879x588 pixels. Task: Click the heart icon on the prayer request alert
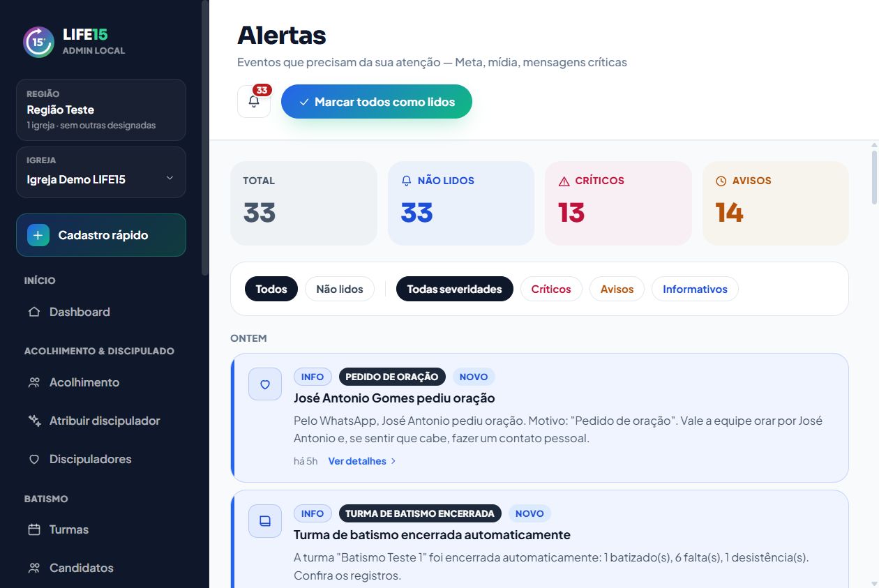[x=265, y=384]
